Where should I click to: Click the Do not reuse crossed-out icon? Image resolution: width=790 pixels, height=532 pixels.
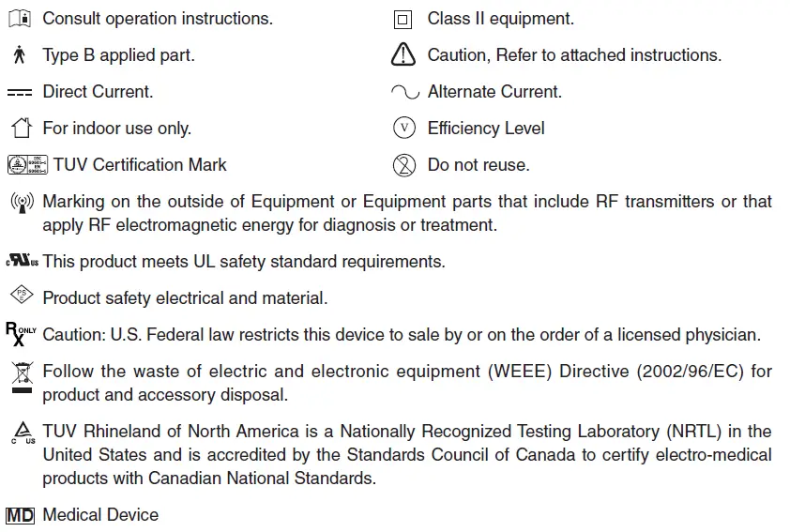(x=403, y=165)
